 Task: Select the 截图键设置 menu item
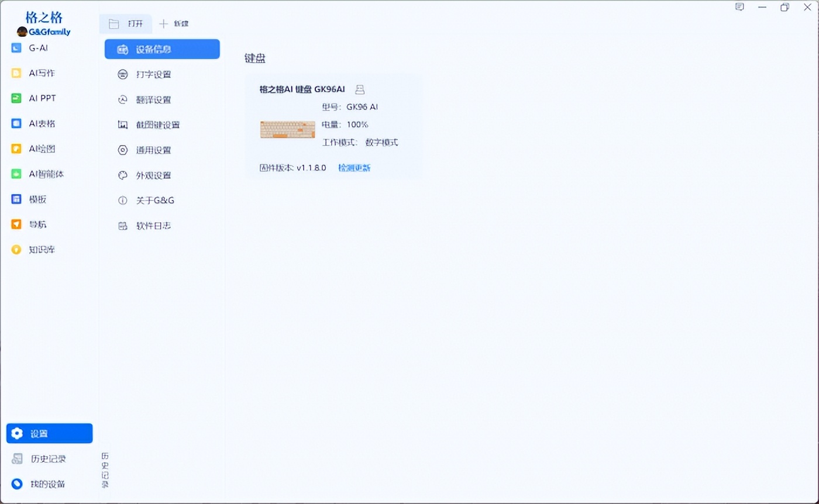click(x=162, y=125)
